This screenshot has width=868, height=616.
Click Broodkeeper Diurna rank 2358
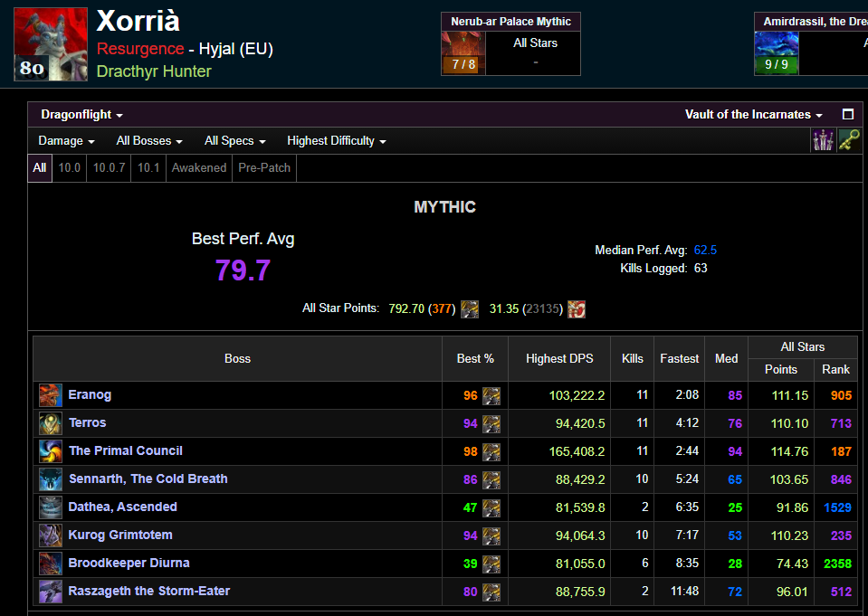tap(837, 564)
